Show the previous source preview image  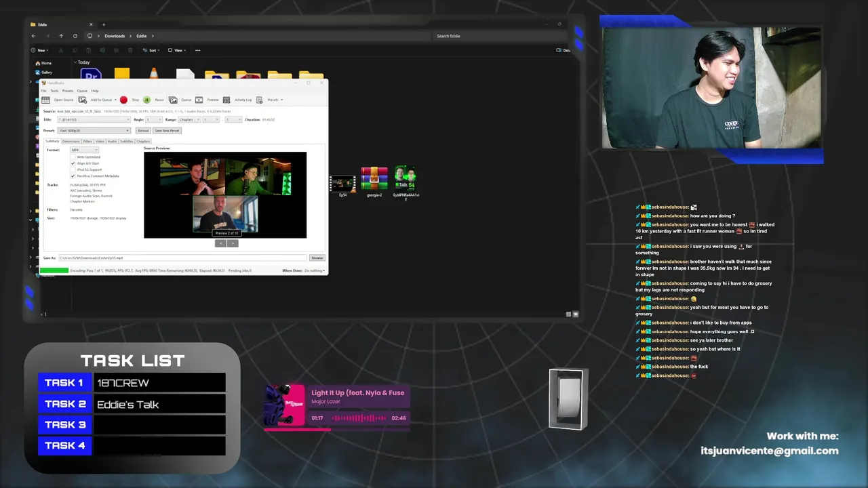(x=220, y=243)
